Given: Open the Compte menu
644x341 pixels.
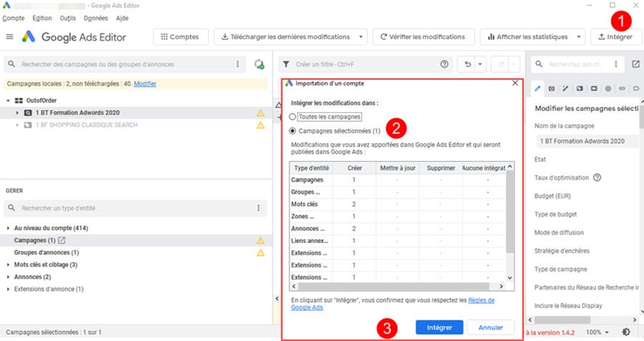Looking at the screenshot, I should pyautogui.click(x=14, y=18).
